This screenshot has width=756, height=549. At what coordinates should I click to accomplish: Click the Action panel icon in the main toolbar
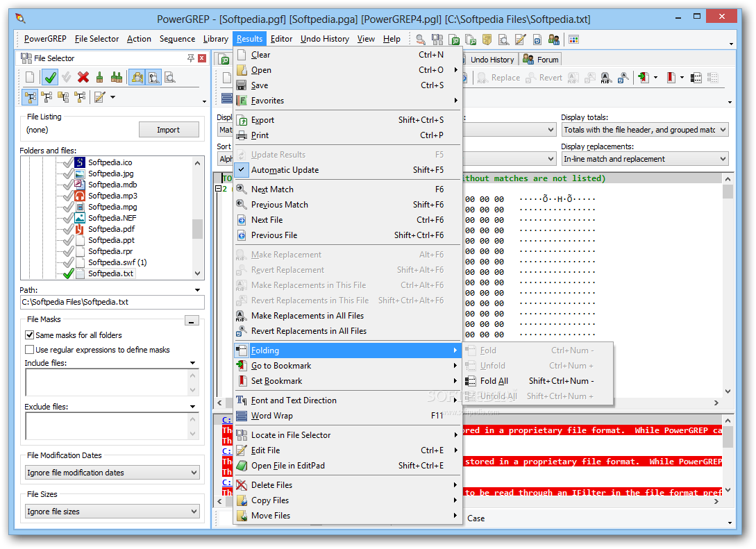pos(454,40)
